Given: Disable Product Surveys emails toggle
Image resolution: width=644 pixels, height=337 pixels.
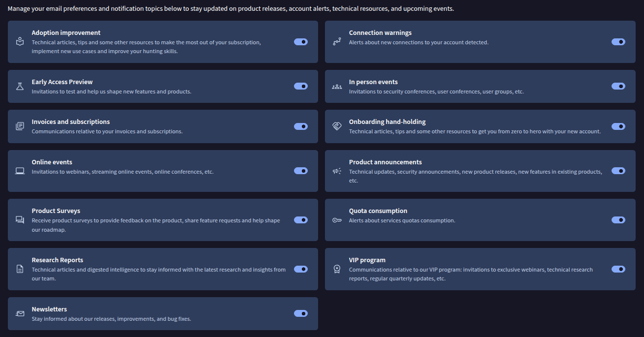Looking at the screenshot, I should 301,220.
